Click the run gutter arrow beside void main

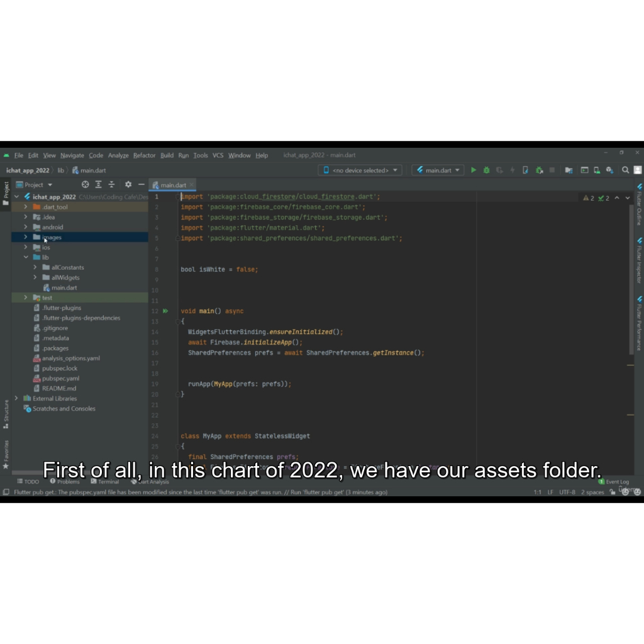pyautogui.click(x=165, y=311)
